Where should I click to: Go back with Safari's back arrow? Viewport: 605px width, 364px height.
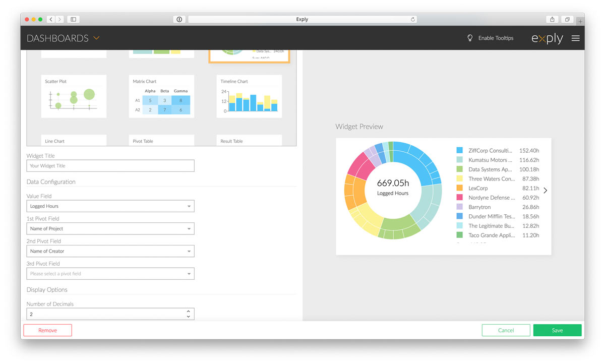(x=51, y=19)
